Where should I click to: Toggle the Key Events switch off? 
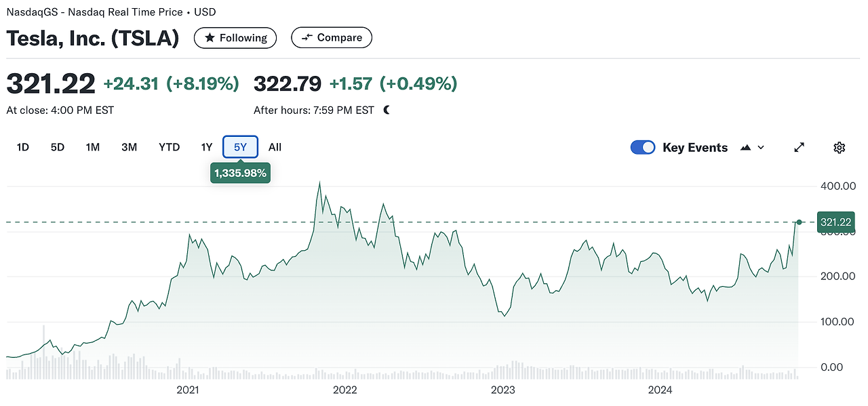tap(643, 148)
